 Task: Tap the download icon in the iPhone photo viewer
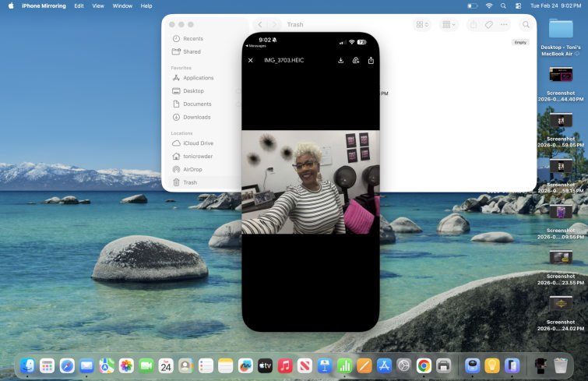click(341, 60)
